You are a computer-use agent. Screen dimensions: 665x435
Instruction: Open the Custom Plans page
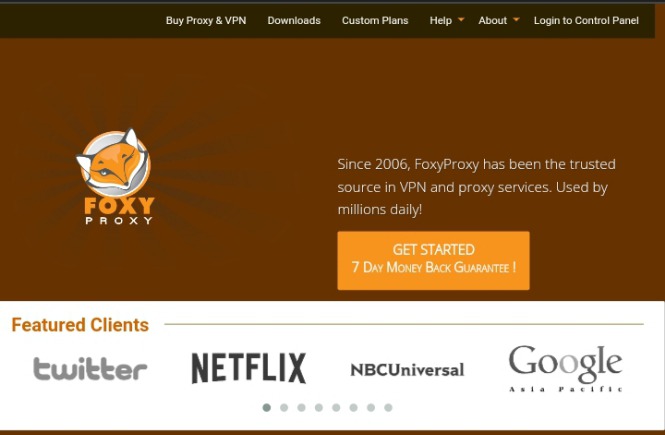click(x=375, y=20)
